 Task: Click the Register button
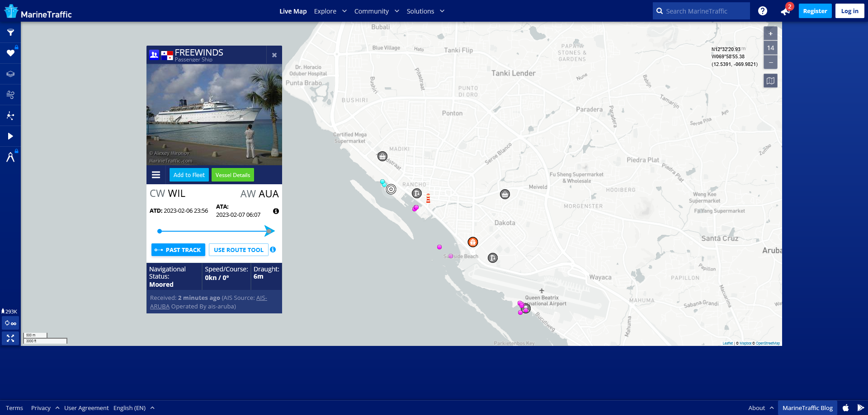pyautogui.click(x=815, y=11)
